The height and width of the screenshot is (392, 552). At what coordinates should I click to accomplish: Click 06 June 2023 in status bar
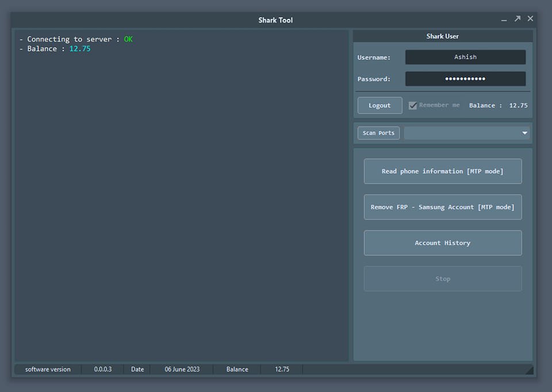click(182, 369)
